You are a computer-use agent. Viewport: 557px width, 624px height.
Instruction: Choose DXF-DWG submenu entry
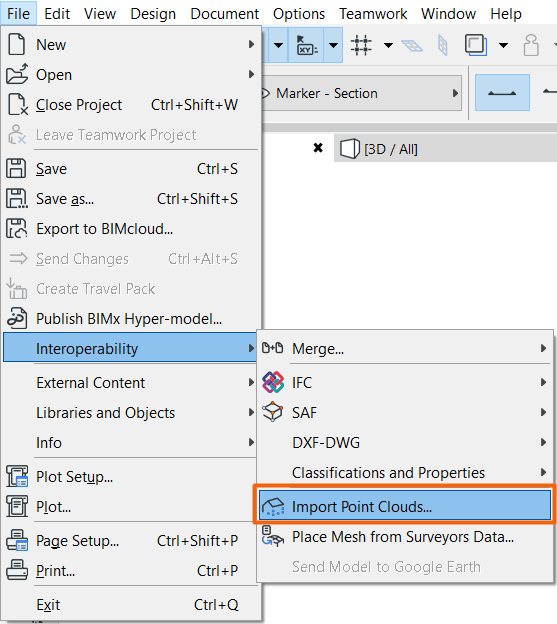(x=405, y=442)
